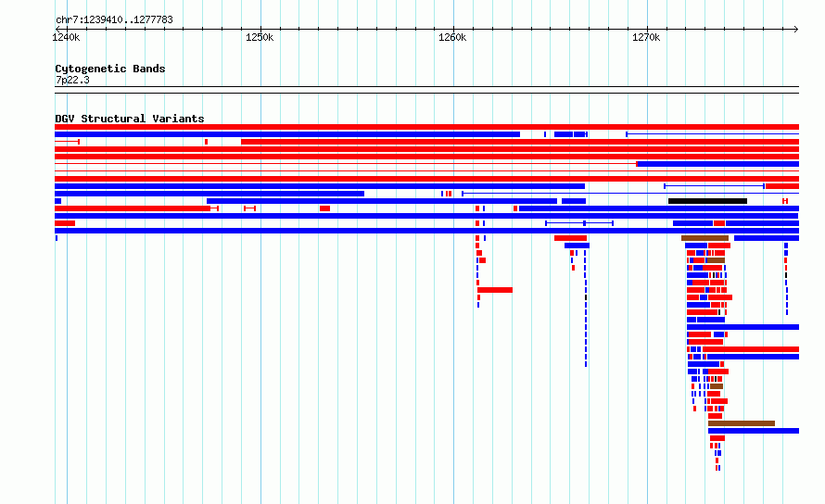This screenshot has width=825, height=504.
Task: Select the blue bar ending near 1255k
Action: point(209,194)
